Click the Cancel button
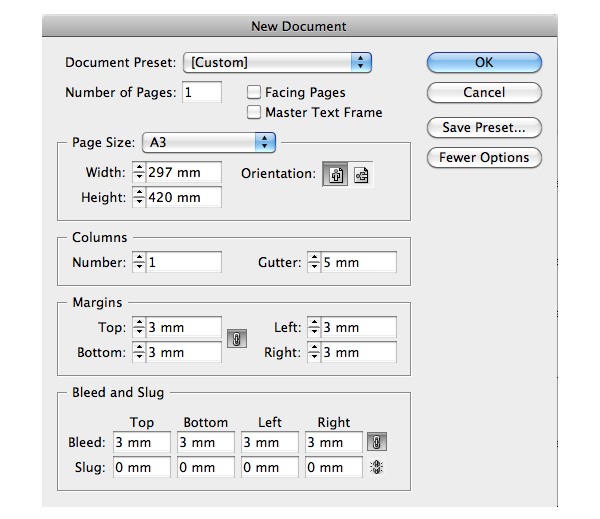 pos(484,92)
